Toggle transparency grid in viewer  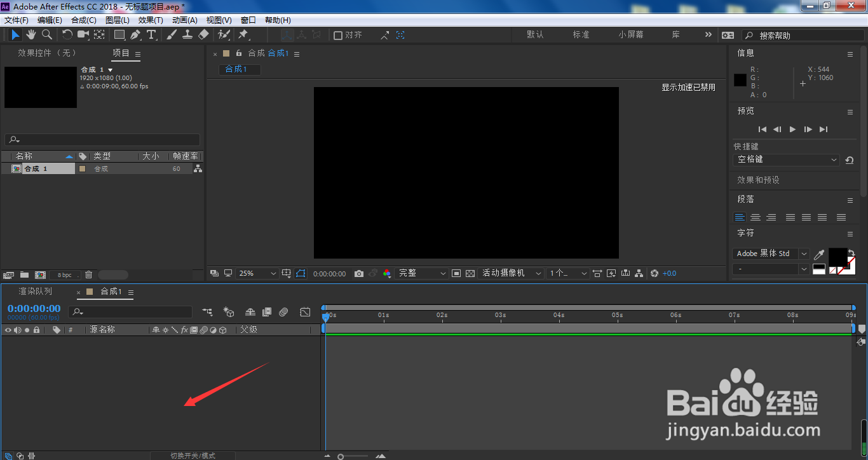pyautogui.click(x=470, y=273)
